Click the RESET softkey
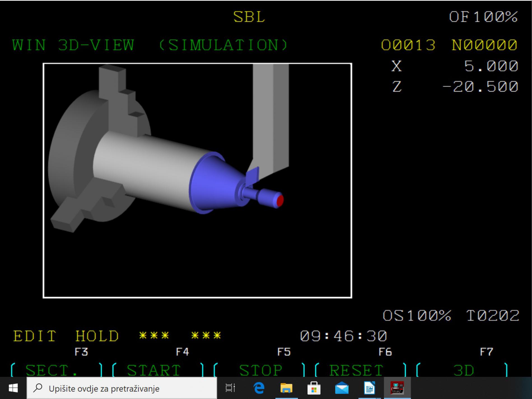Viewport: 532px width, 399px height. tap(356, 370)
